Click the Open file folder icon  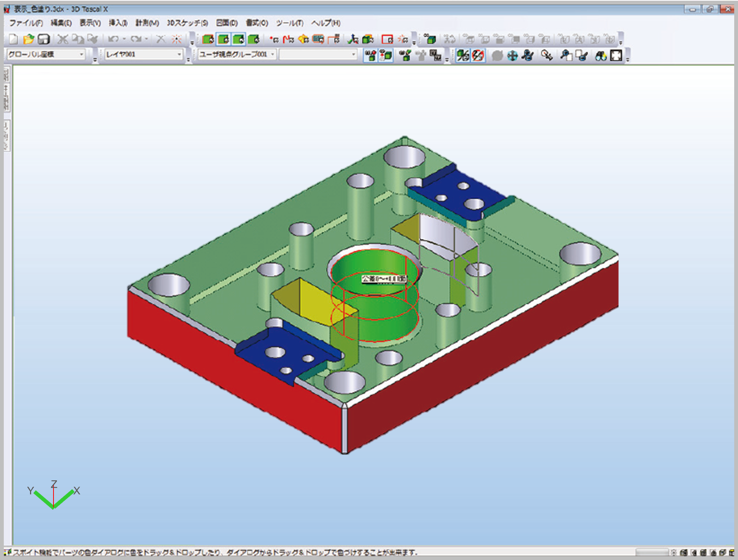pyautogui.click(x=28, y=39)
